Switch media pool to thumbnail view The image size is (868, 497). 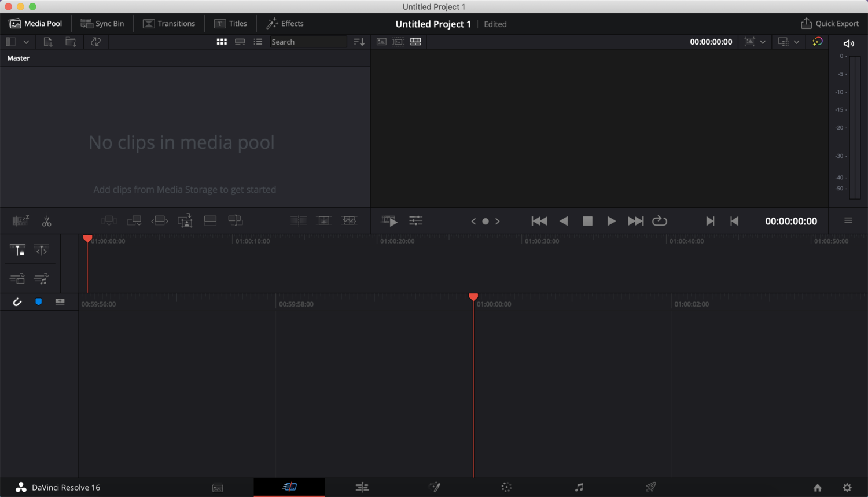coord(222,42)
